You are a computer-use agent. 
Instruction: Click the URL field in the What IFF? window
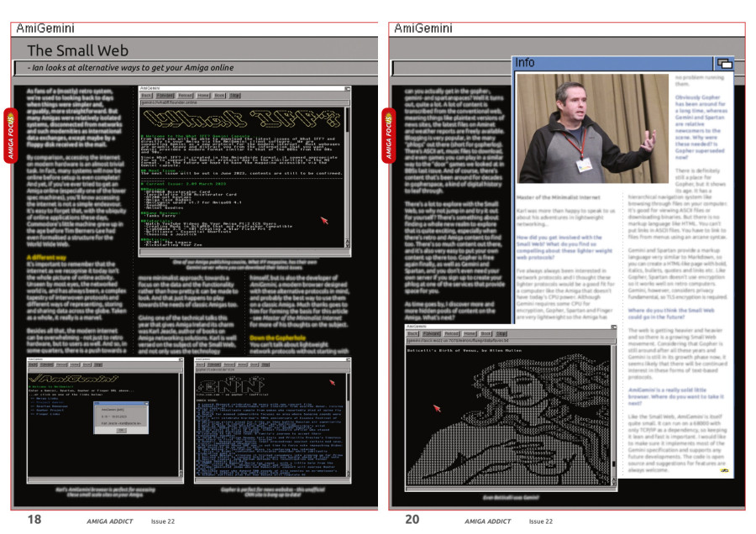(x=244, y=102)
